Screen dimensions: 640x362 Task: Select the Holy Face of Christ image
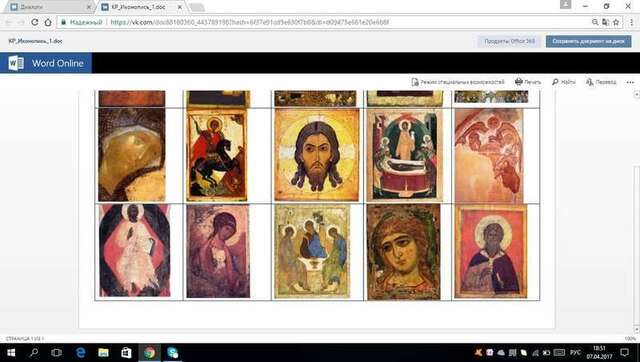317,155
